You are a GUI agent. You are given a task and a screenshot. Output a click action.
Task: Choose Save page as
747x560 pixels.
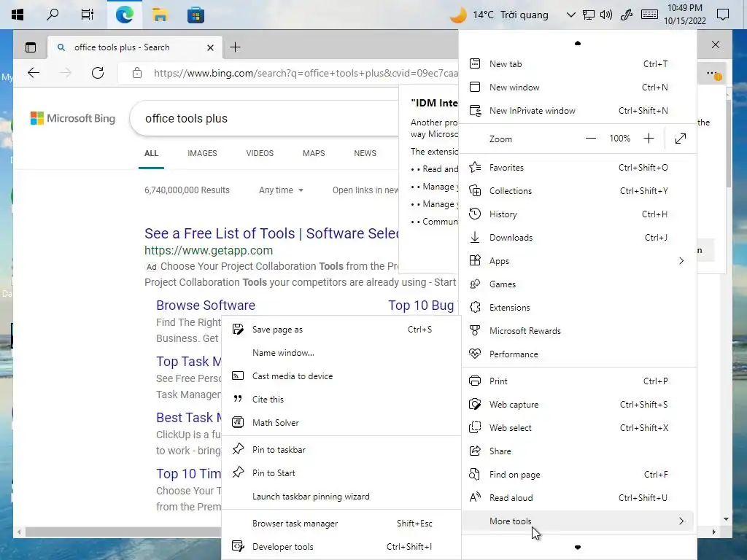[x=341, y=330]
